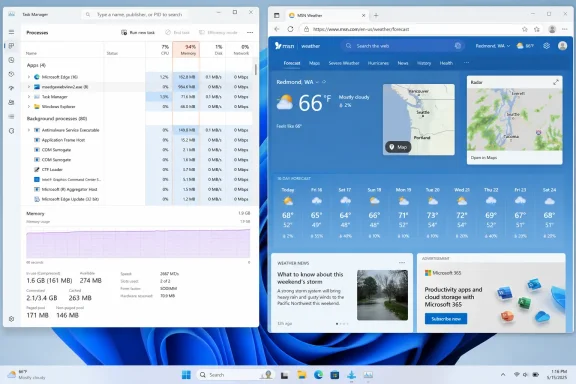The height and width of the screenshot is (384, 576).
Task: Open Details page icon in Task Manager sidebar
Action: [11, 116]
